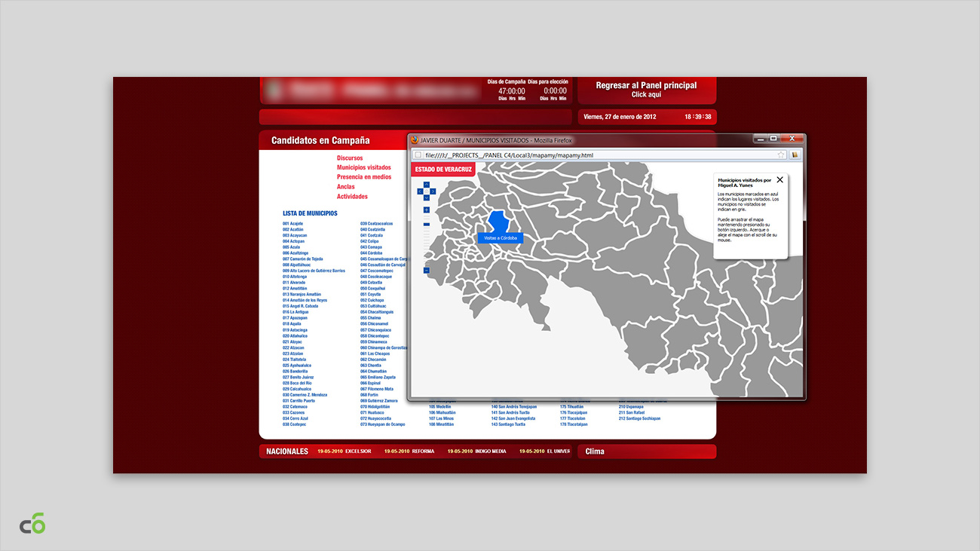Zoom in with the plus button
The image size is (980, 551).
[x=427, y=210]
